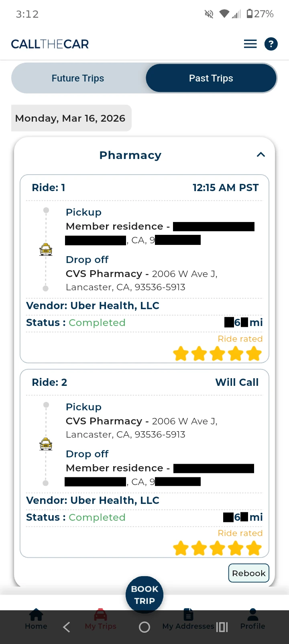
Task: Tap the taxi icon in Ride 1
Action: point(46,249)
